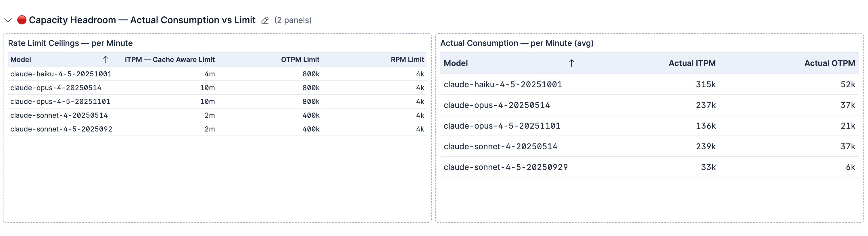Click the red circle icon in section title

pos(22,20)
